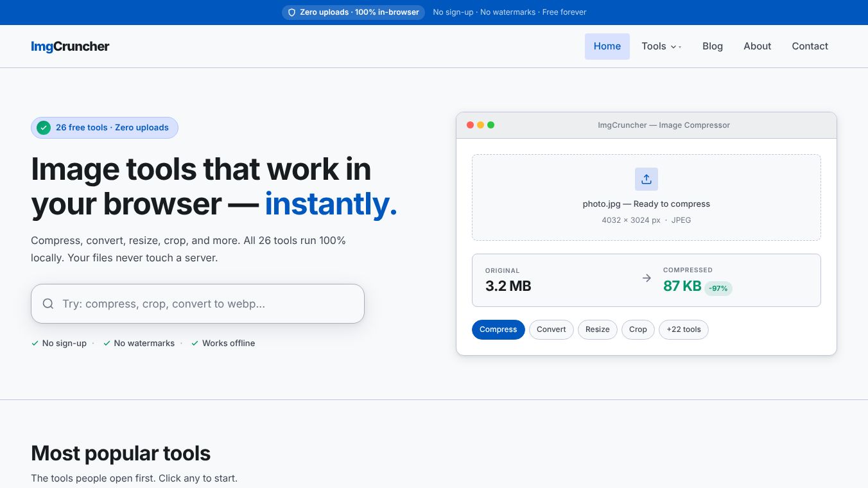Choose the Resize tool chip

pyautogui.click(x=598, y=329)
